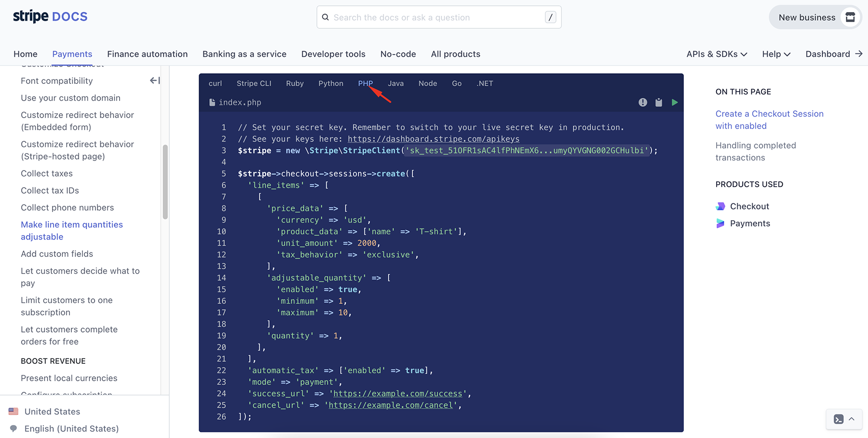This screenshot has height=438, width=868.
Task: Click the search docs input field
Action: pyautogui.click(x=439, y=17)
